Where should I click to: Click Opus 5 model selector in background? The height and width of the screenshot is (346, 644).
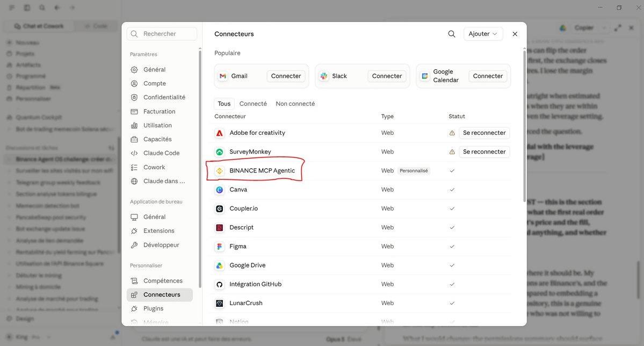(x=343, y=339)
